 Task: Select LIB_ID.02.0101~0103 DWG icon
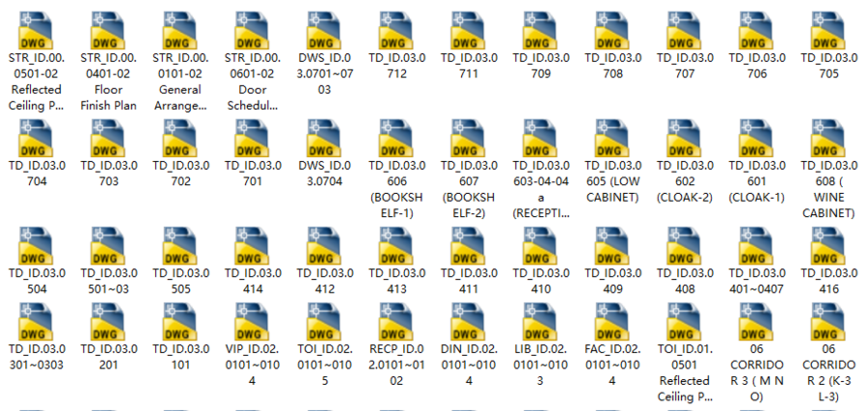tap(540, 322)
